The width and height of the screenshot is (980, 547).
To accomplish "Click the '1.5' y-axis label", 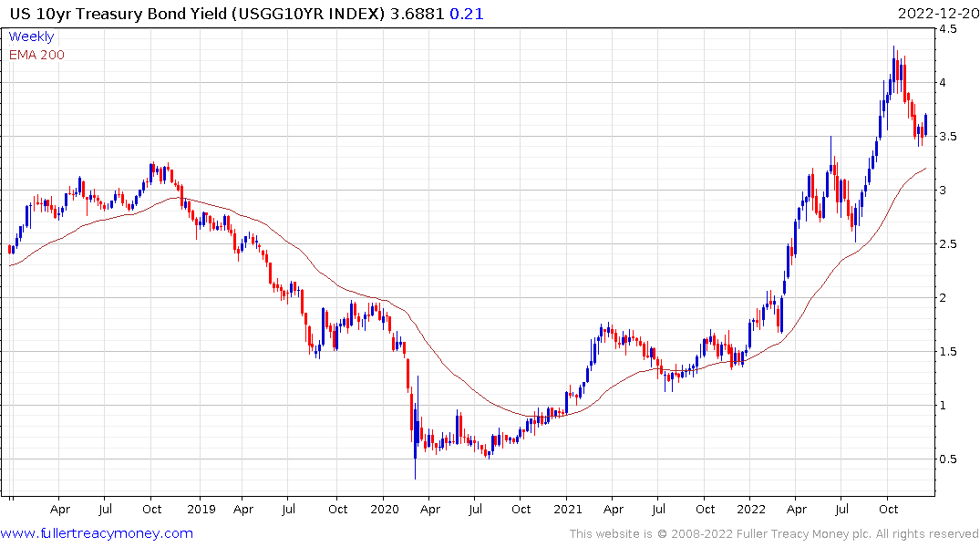I will [x=948, y=351].
